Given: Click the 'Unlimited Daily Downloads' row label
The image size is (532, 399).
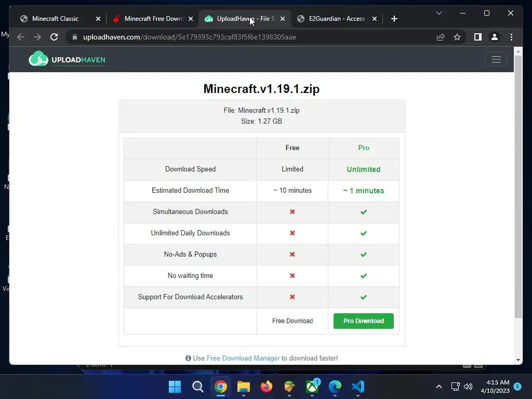Looking at the screenshot, I should (190, 233).
